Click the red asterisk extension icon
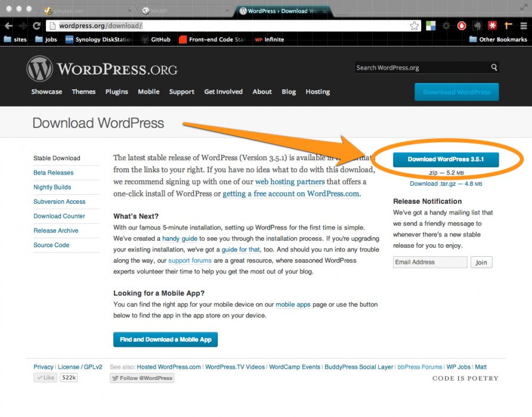 coord(492,26)
